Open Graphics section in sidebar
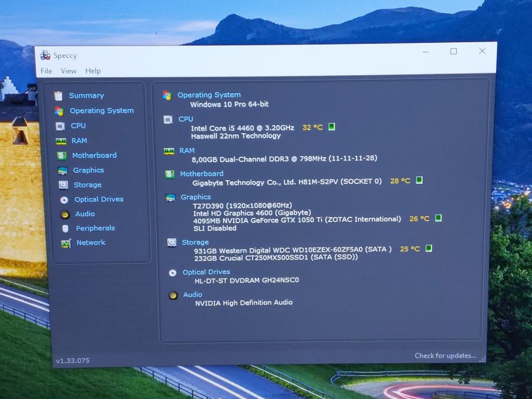Screen dimensions: 532x399 (88, 170)
